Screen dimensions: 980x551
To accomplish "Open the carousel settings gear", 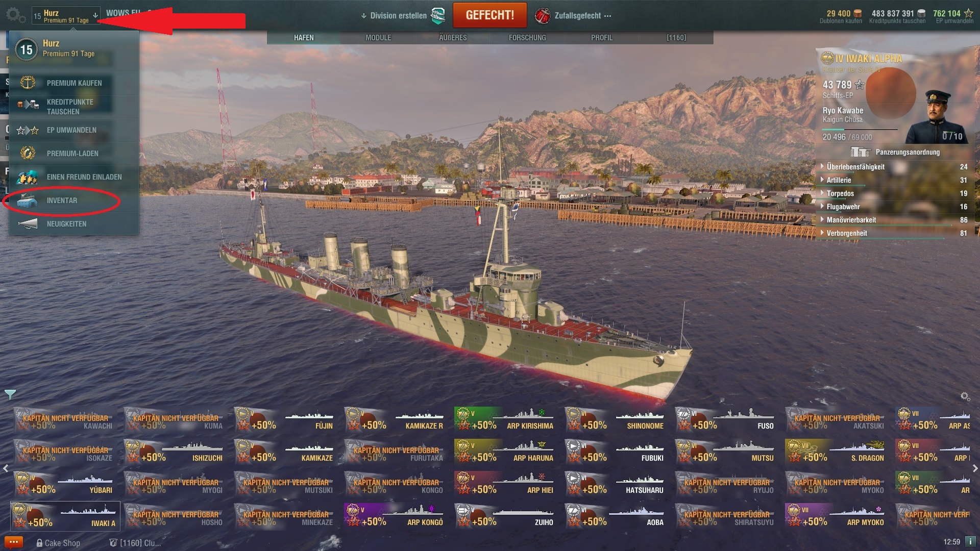I will [x=965, y=396].
